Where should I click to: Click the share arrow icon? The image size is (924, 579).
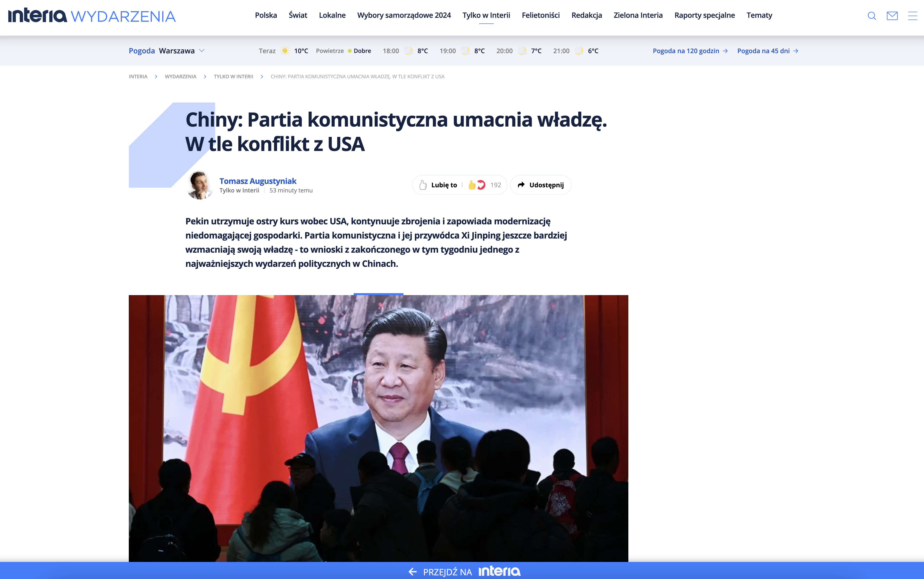pos(521,185)
